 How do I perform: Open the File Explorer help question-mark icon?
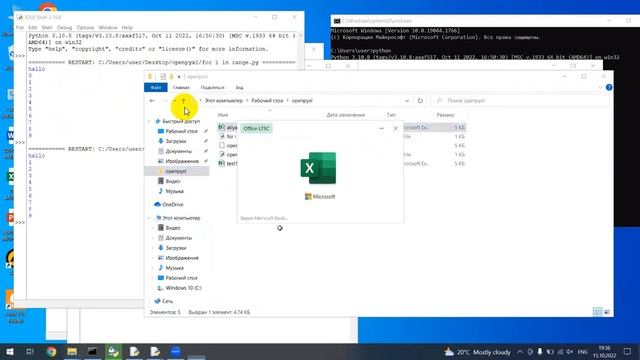click(x=609, y=87)
